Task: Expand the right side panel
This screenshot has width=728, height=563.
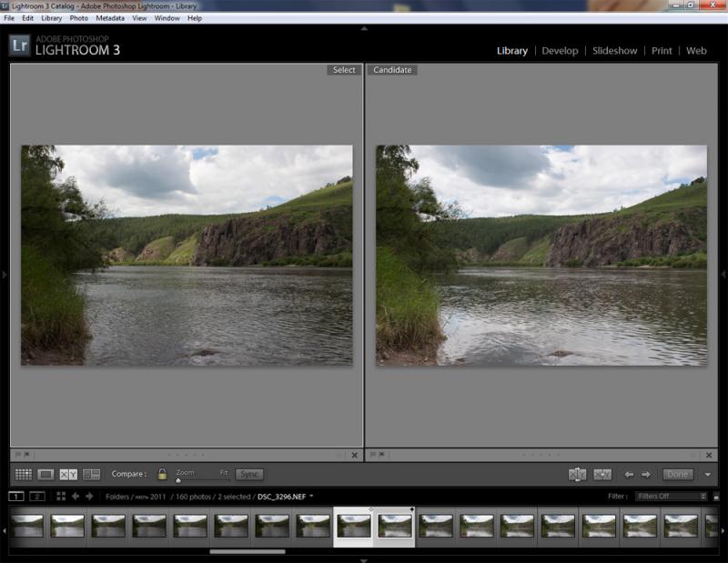Action: click(723, 275)
